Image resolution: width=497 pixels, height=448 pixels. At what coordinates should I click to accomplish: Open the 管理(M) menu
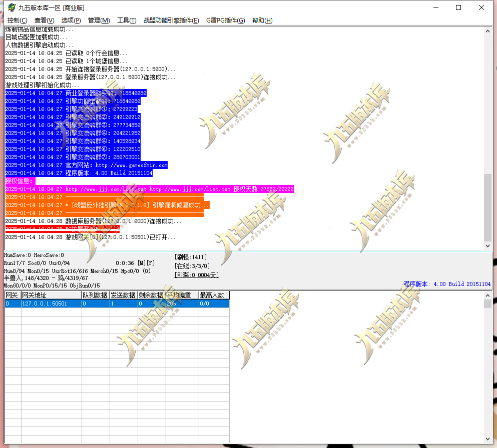coord(99,20)
